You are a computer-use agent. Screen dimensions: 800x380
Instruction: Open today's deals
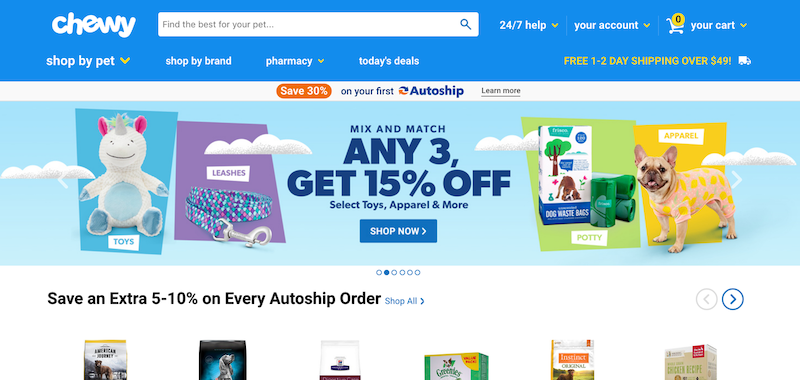coord(389,61)
